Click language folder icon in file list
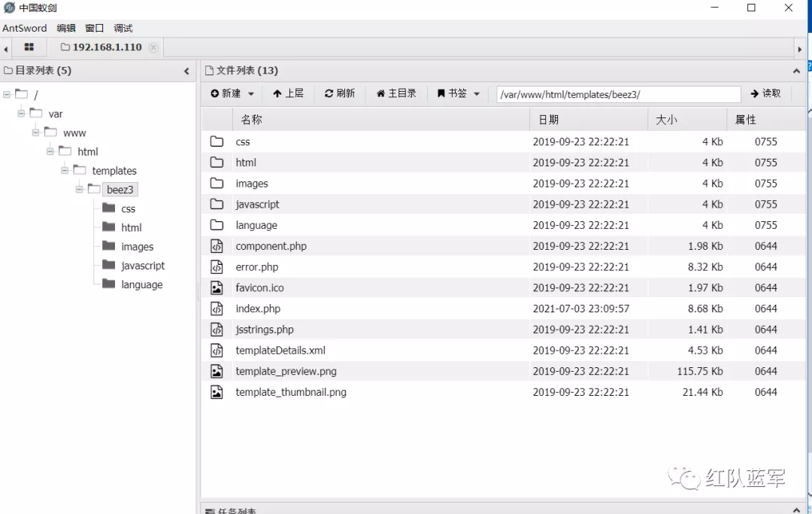Image resolution: width=812 pixels, height=514 pixels. pos(217,224)
